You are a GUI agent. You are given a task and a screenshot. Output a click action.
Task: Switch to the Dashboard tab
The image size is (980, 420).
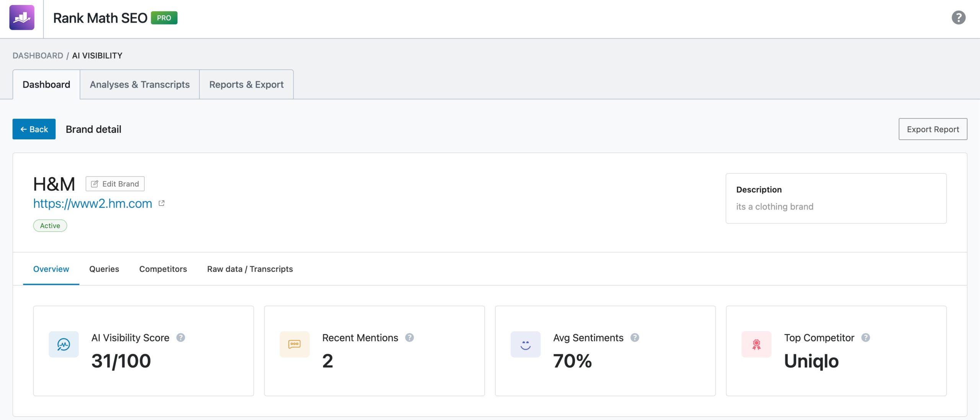click(x=46, y=84)
